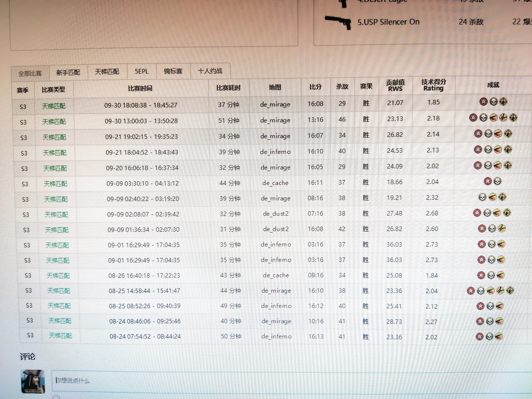Click crossed-weapons badge in 09-30 13:00:03 row

pyautogui.click(x=503, y=118)
